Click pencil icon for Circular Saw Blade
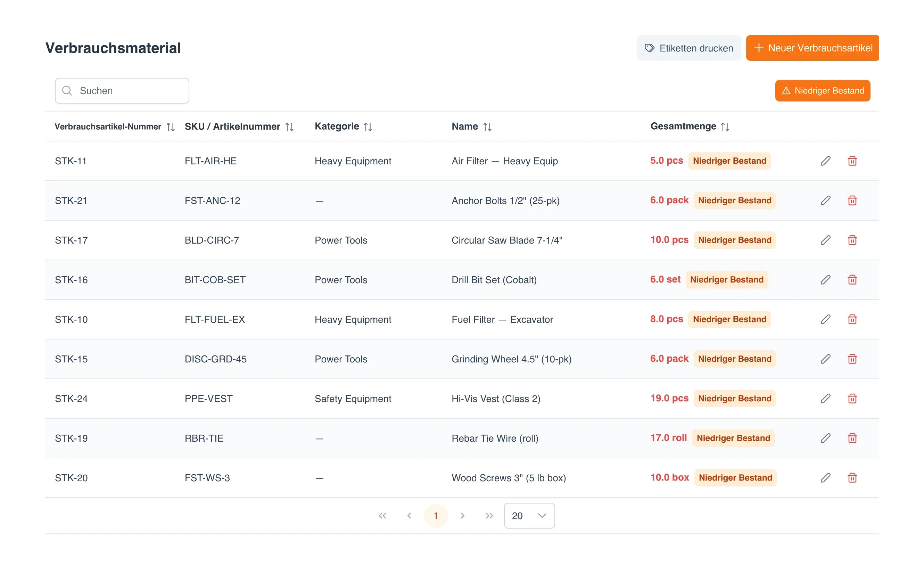 pyautogui.click(x=825, y=240)
